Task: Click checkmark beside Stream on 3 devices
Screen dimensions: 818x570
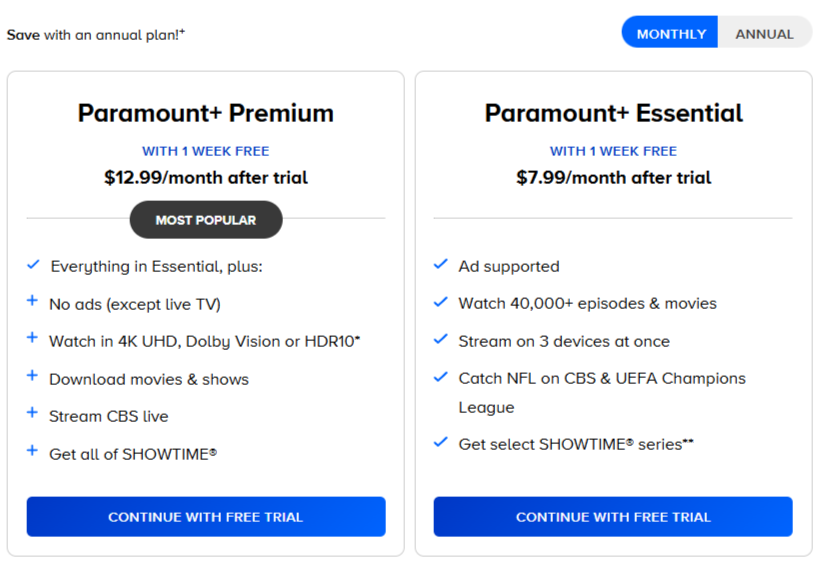Action: (440, 339)
